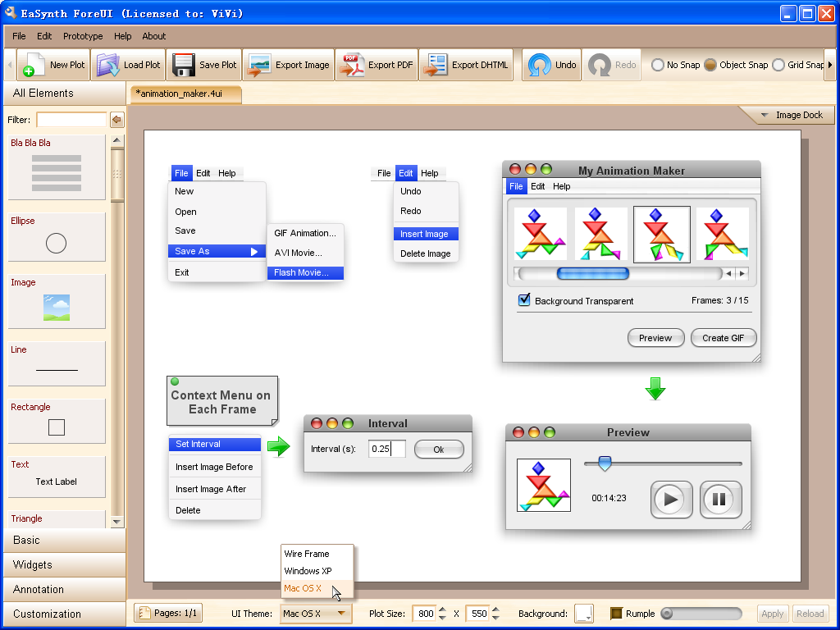Click the Load Plot folder icon
The width and height of the screenshot is (840, 630).
coord(107,65)
